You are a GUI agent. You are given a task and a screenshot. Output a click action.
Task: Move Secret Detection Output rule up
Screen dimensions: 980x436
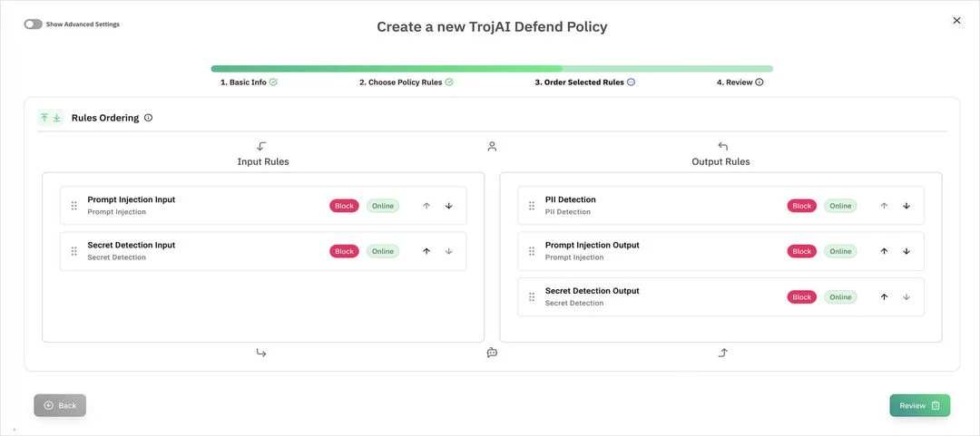click(884, 297)
